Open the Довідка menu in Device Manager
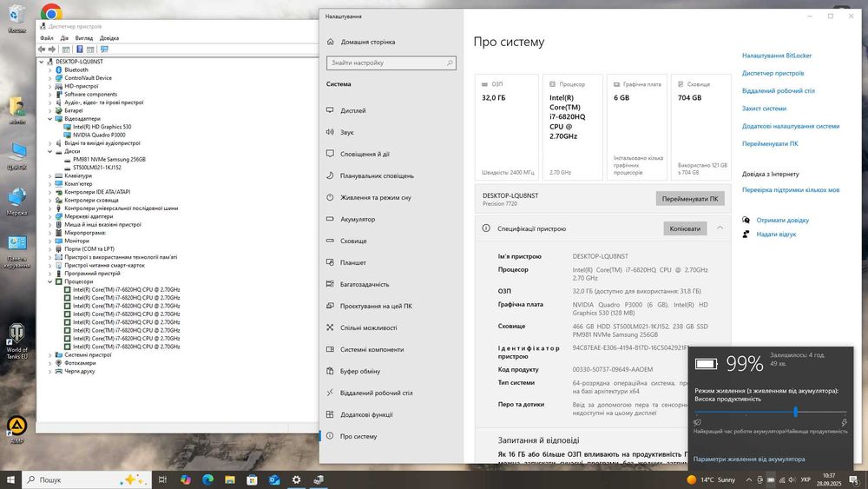The image size is (868, 489). (x=109, y=38)
